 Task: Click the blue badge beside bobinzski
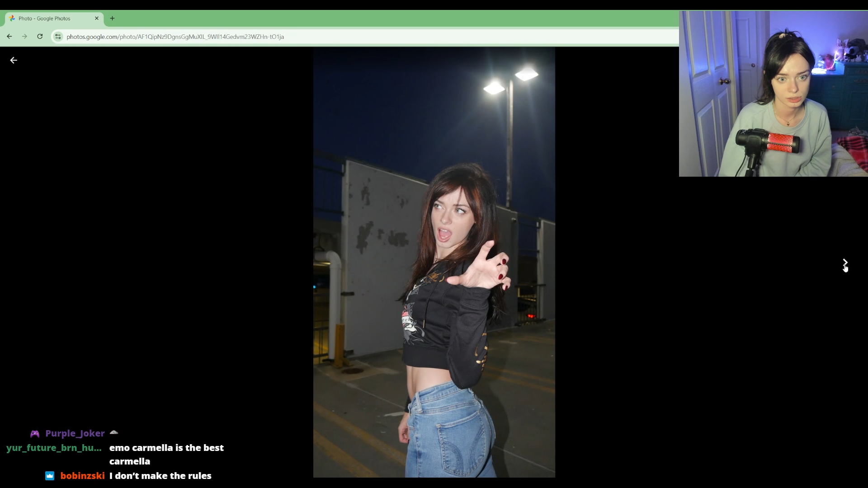[x=50, y=476]
